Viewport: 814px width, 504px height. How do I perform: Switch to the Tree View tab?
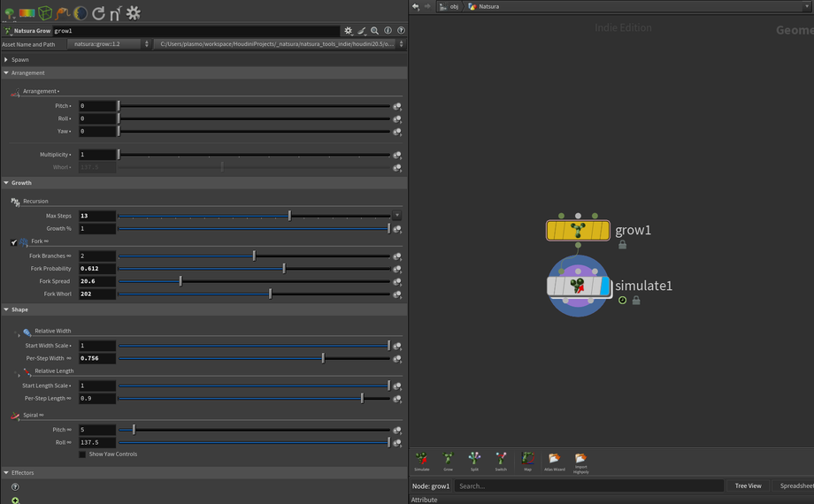(x=748, y=485)
